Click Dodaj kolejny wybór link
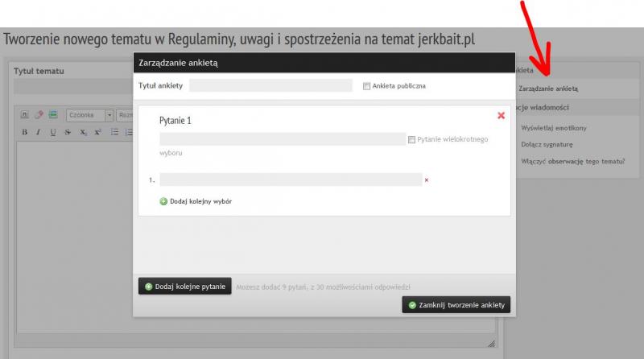 [196, 201]
